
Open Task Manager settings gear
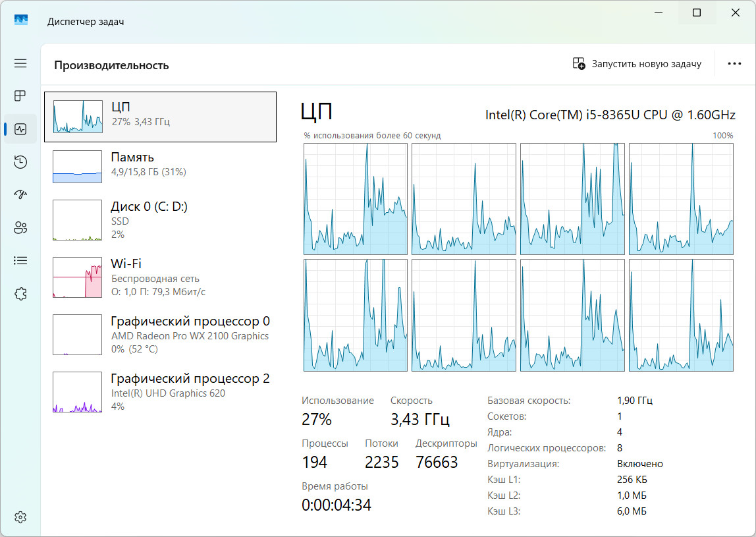[x=20, y=517]
